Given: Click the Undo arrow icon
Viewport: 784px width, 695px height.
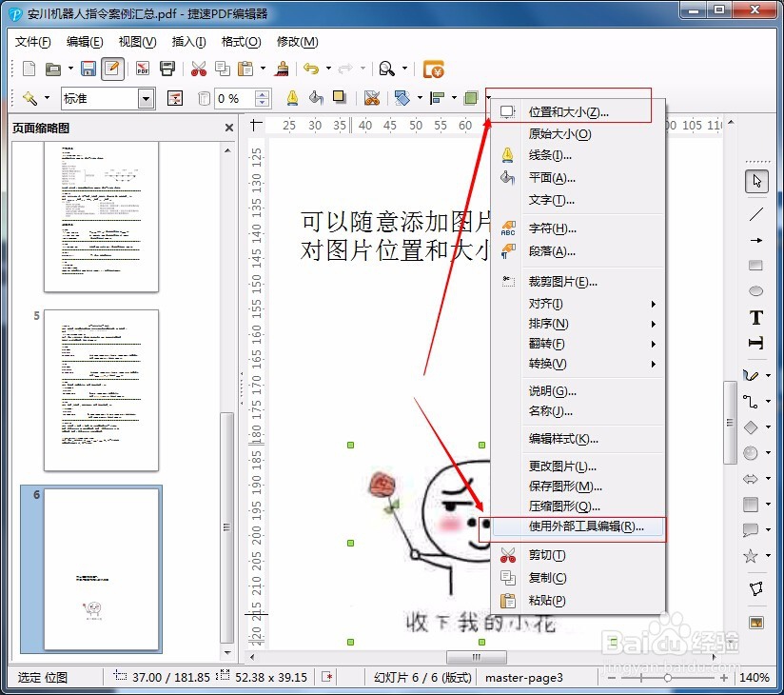Looking at the screenshot, I should 311,69.
